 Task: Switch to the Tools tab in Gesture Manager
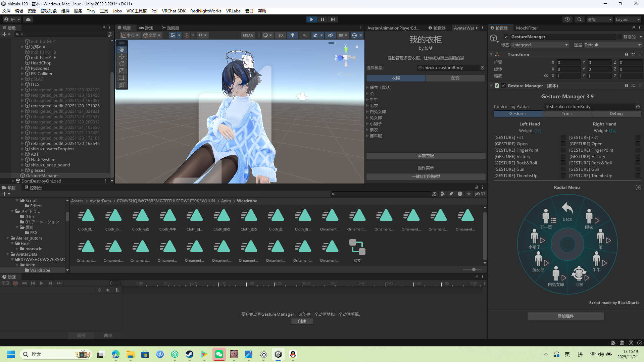pos(567,114)
